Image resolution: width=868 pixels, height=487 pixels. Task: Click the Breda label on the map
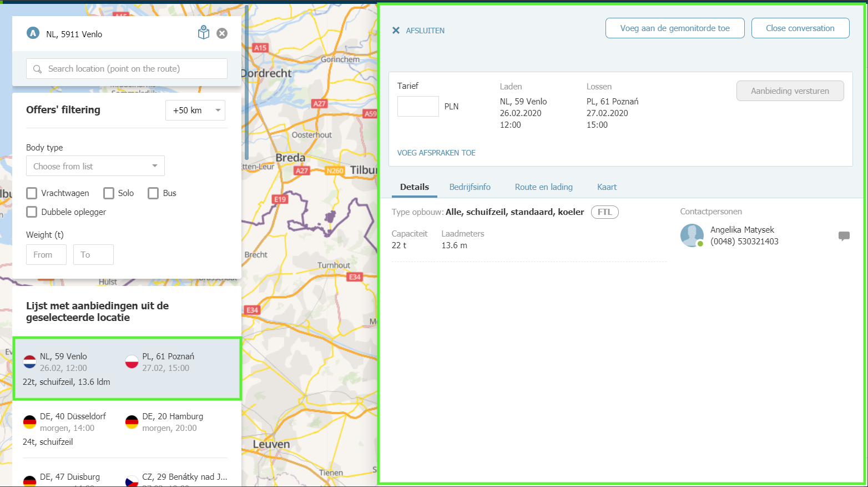click(x=290, y=158)
